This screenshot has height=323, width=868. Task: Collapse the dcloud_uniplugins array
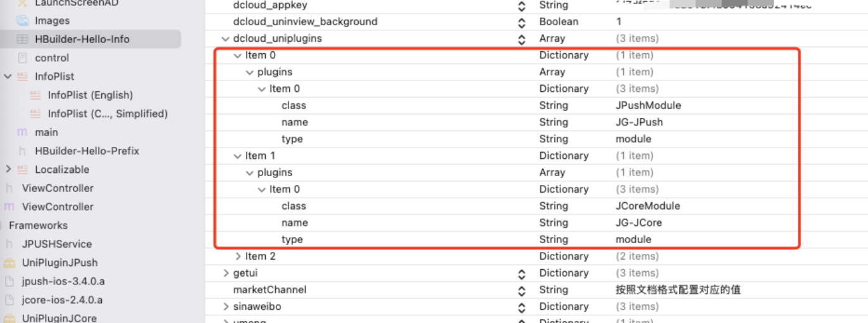point(226,39)
